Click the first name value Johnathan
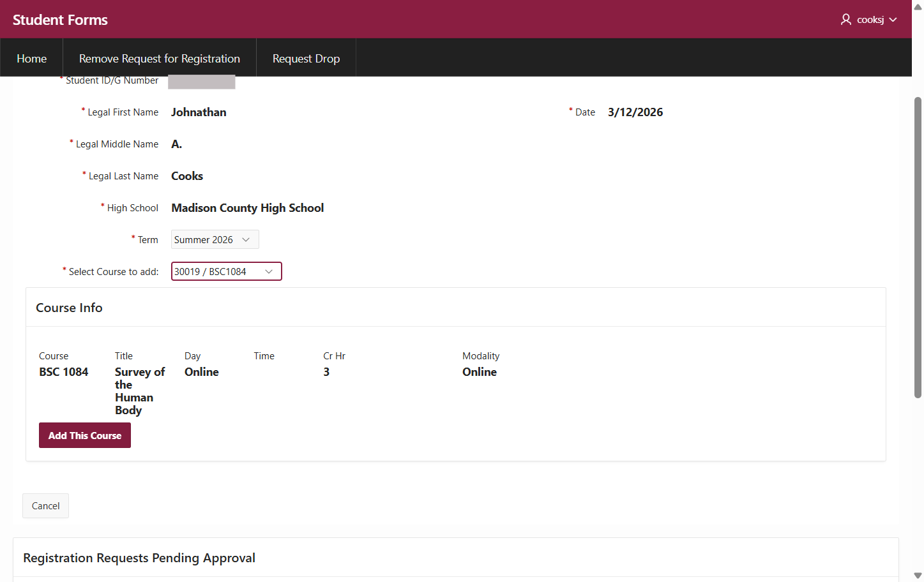Screen dimensions: 924x582 [199, 112]
